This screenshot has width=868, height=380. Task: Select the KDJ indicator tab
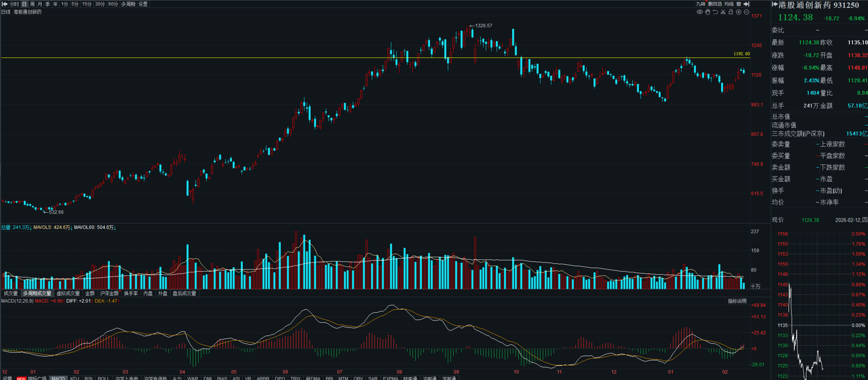coord(74,378)
